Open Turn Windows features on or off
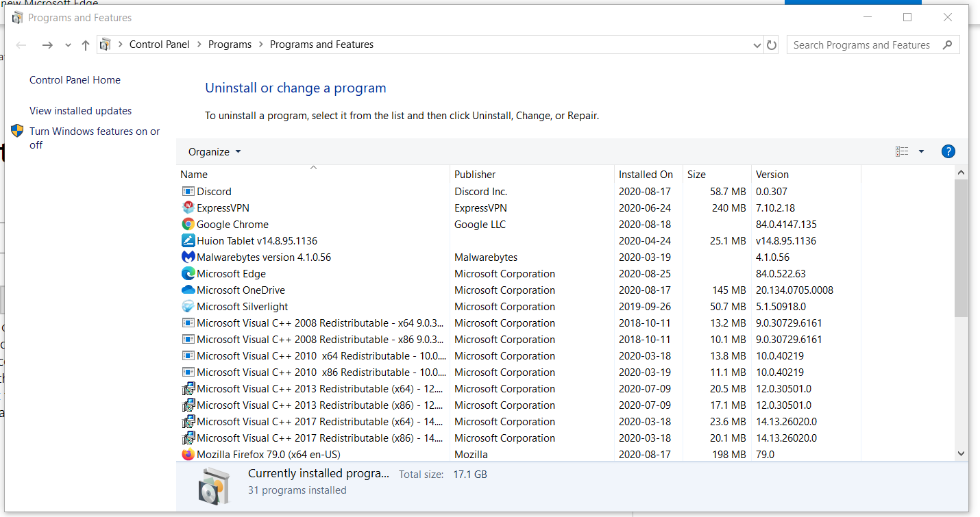Screen dimensions: 980x517 [x=95, y=138]
